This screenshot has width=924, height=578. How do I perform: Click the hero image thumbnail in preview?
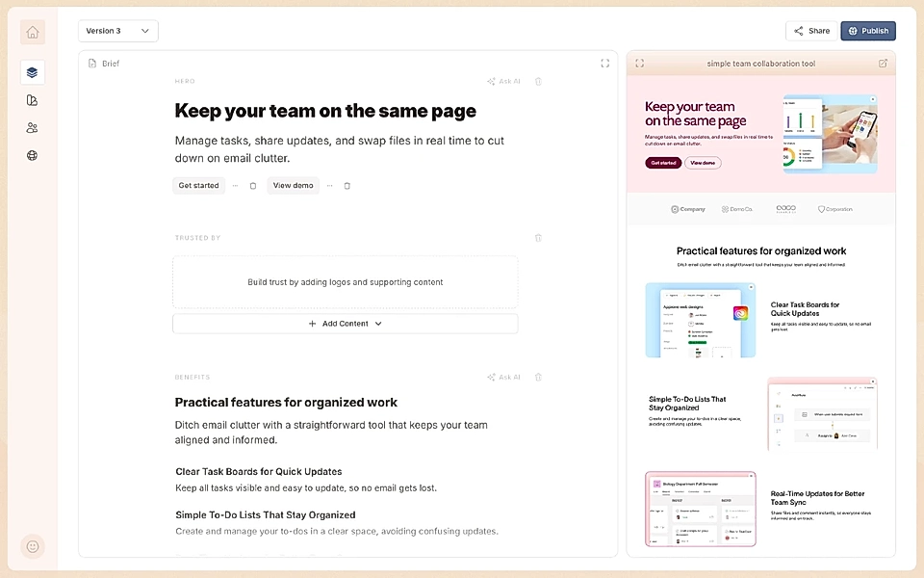pyautogui.click(x=829, y=133)
